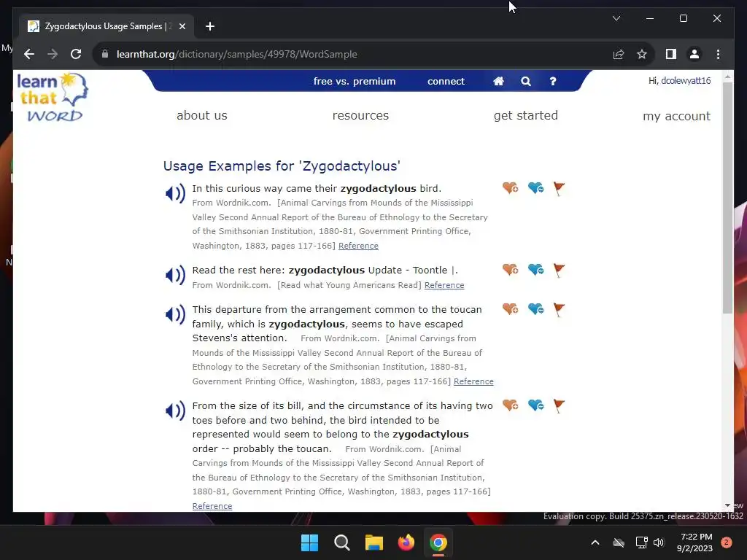Share this page from address bar
The height and width of the screenshot is (560, 747).
[x=619, y=54]
